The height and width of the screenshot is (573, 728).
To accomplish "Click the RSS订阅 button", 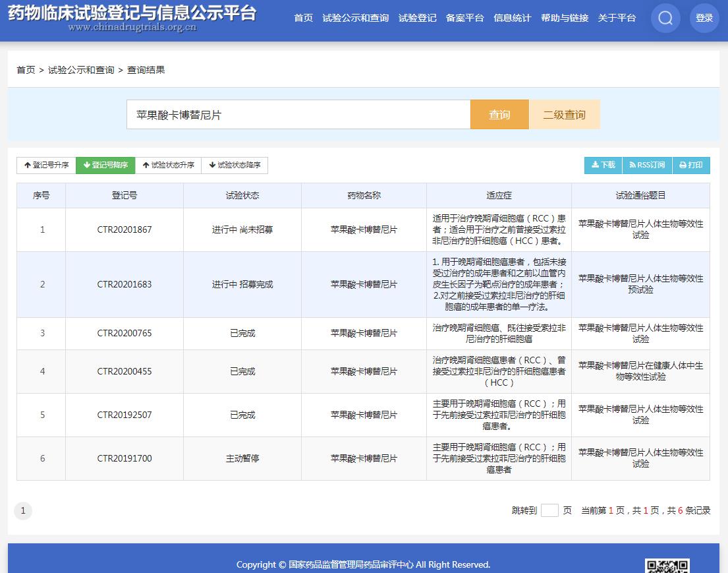I will point(647,165).
